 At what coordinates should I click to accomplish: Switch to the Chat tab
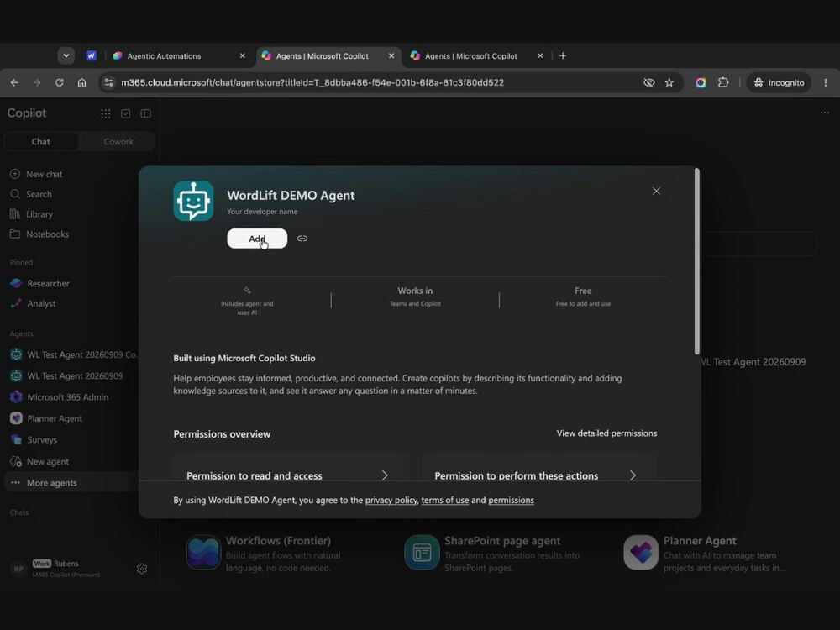40,141
